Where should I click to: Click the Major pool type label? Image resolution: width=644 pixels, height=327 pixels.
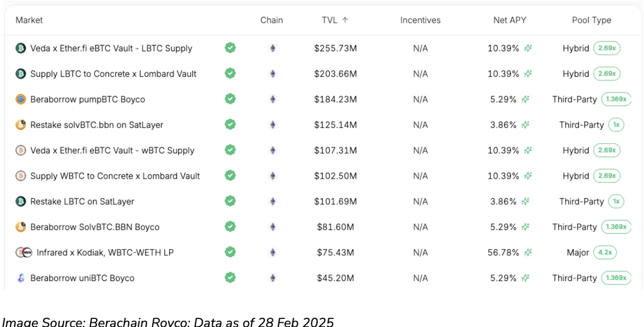click(x=578, y=252)
